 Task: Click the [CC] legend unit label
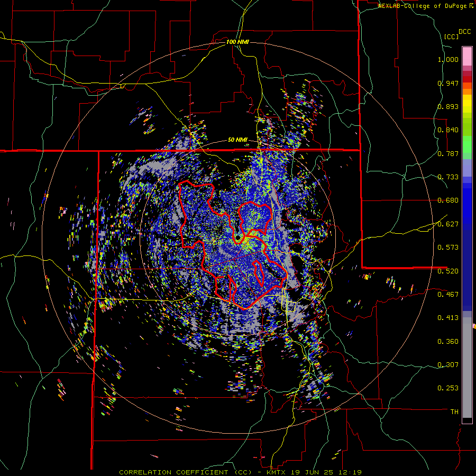452,36
